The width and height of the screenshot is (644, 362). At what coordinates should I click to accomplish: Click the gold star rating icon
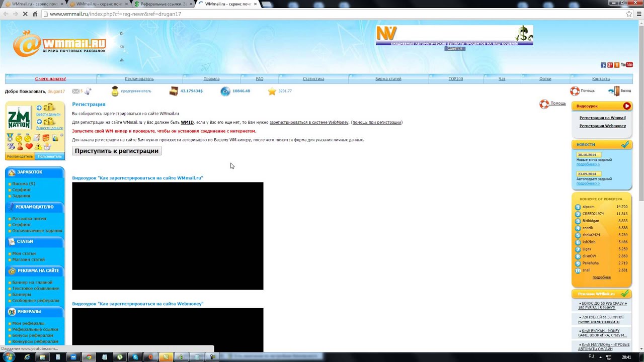click(272, 91)
